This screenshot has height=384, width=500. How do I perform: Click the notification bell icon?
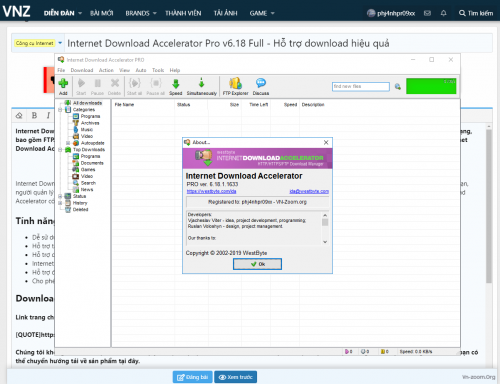tap(443, 13)
